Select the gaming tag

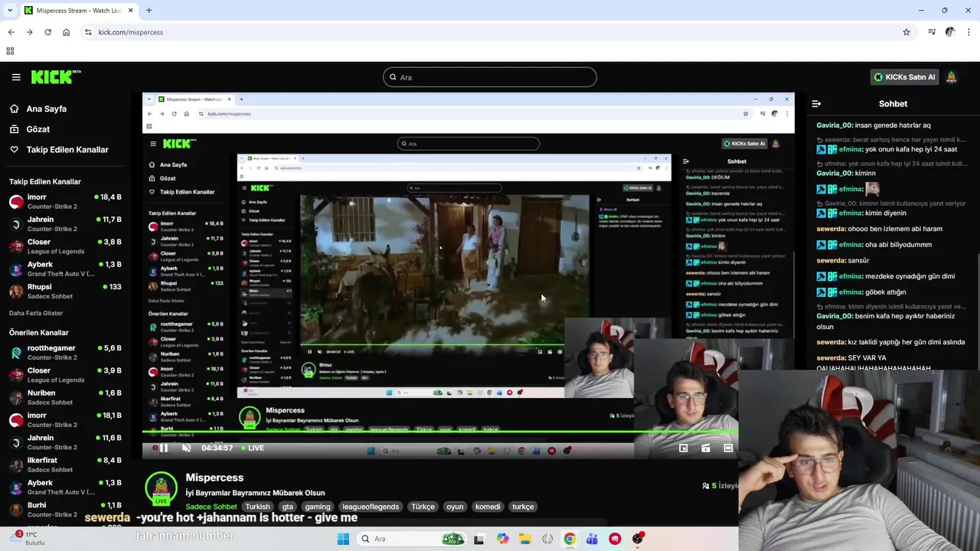tap(318, 507)
